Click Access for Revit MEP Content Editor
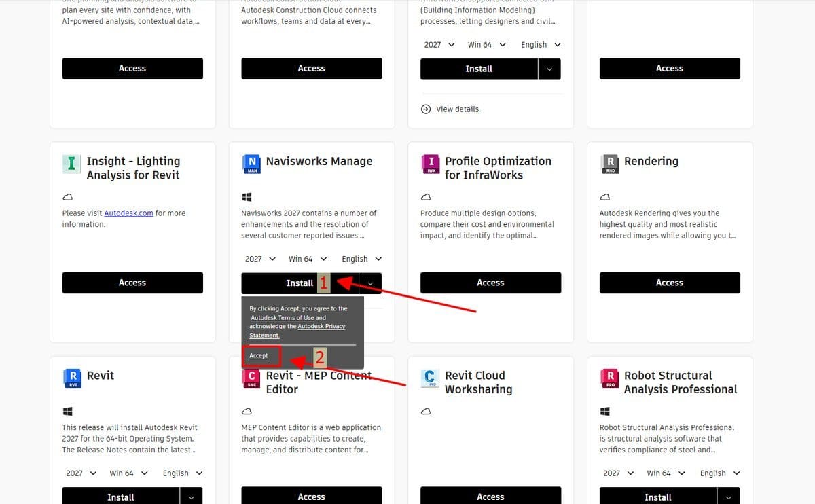The width and height of the screenshot is (815, 504). coord(312,497)
